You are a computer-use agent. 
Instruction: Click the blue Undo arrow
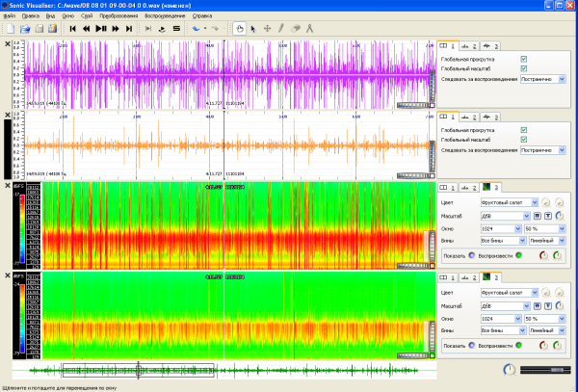click(x=197, y=28)
